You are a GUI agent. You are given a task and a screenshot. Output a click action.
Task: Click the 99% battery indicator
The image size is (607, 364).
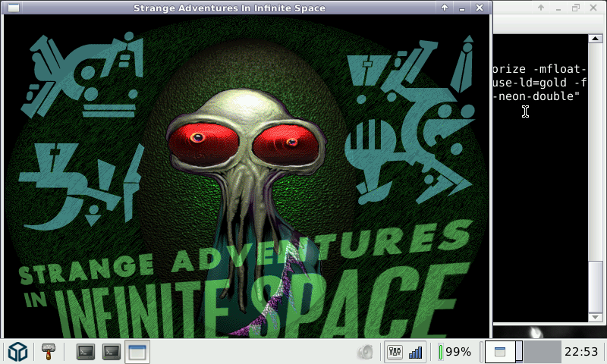(456, 352)
